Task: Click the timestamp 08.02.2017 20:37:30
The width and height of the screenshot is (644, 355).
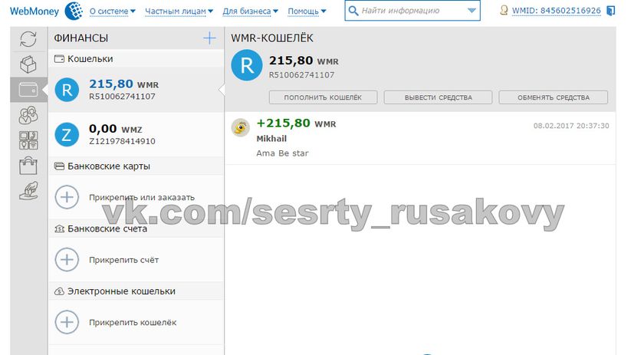Action: click(x=571, y=126)
